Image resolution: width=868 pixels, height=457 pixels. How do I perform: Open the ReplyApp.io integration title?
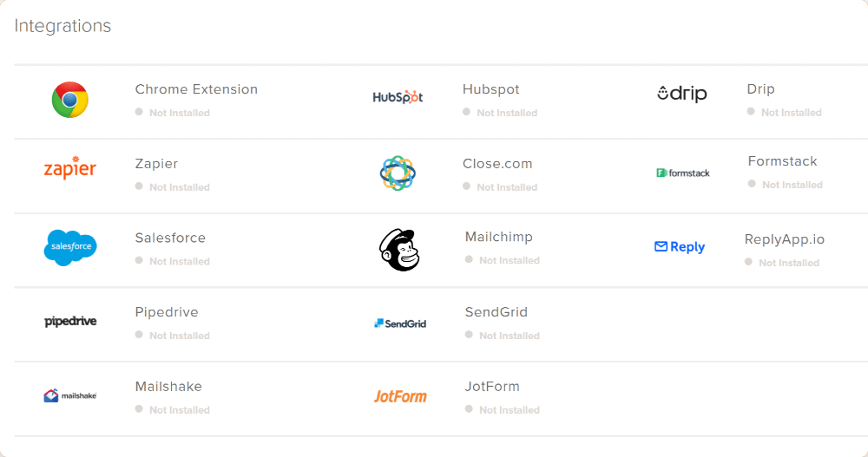click(785, 239)
